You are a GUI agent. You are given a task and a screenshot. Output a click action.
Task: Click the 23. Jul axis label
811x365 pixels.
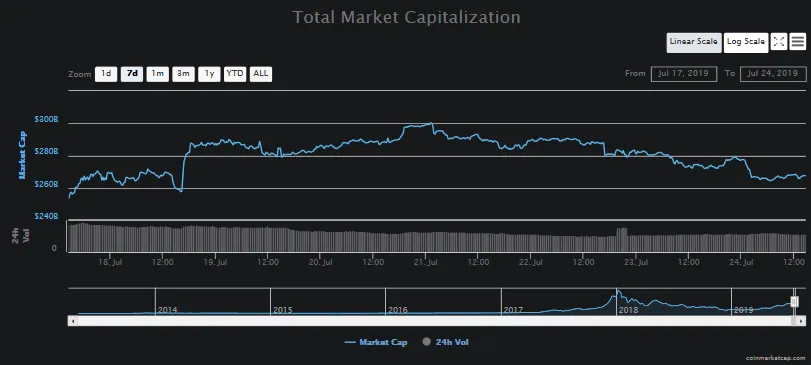point(636,263)
